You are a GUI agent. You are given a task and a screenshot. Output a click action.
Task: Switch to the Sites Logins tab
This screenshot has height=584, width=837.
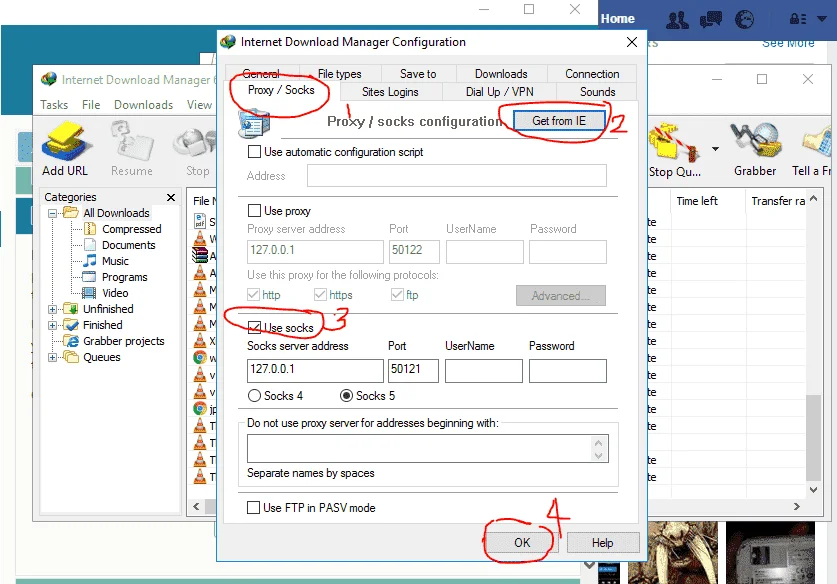(x=390, y=92)
